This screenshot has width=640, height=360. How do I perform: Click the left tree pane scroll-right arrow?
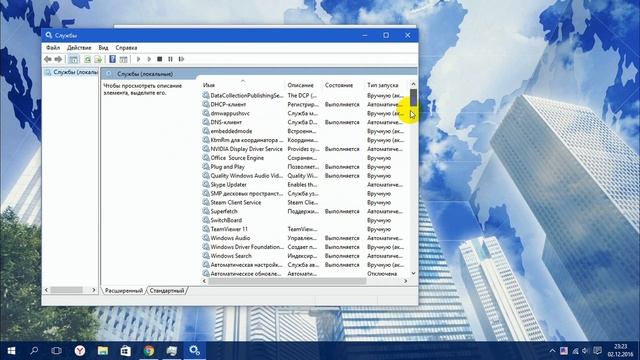click(x=93, y=290)
